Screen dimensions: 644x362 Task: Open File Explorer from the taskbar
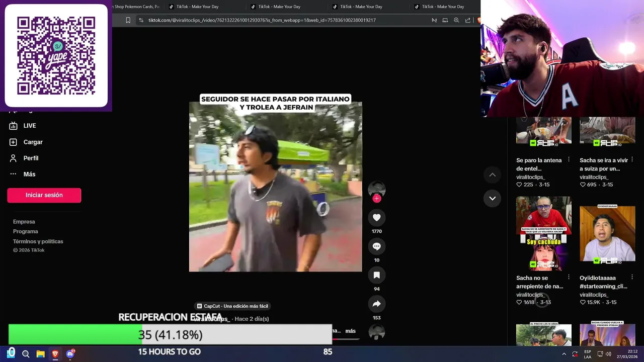point(40,354)
